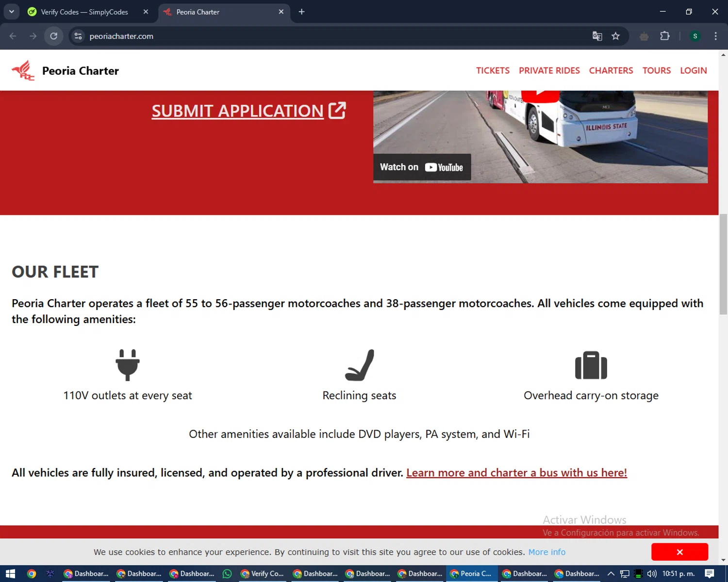Image resolution: width=728 pixels, height=582 pixels.
Task: Click the scrollbar up arrow
Action: tap(723, 55)
